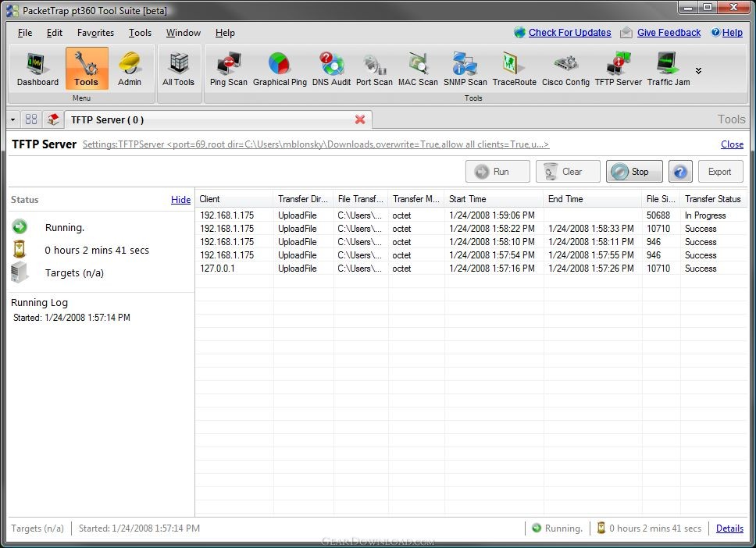Open the Tools menu in menu bar
This screenshot has width=756, height=548.
(140, 33)
